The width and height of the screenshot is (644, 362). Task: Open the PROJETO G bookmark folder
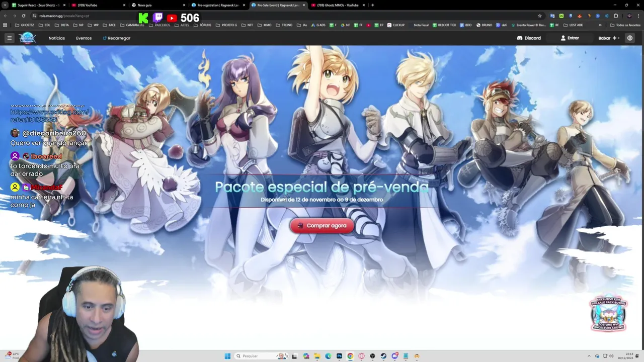tap(226, 25)
